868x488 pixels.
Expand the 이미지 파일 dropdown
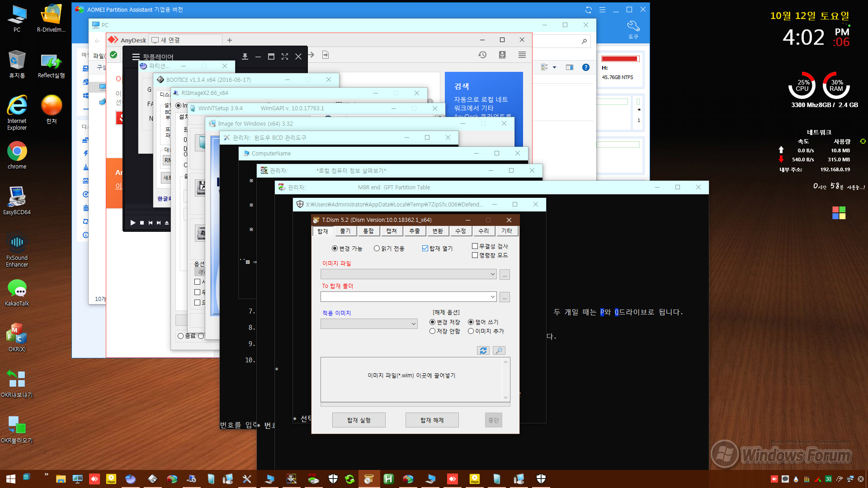[492, 274]
